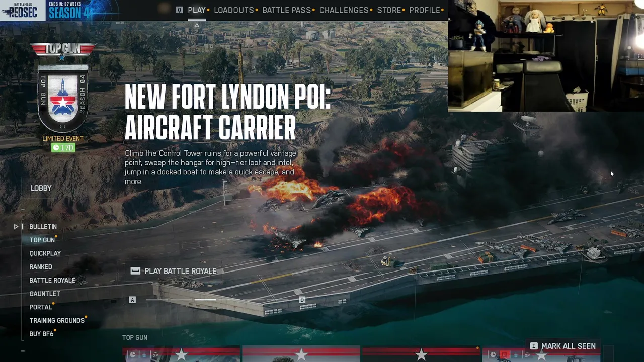
Task: Open Portal from the side menu
Action: click(41, 307)
